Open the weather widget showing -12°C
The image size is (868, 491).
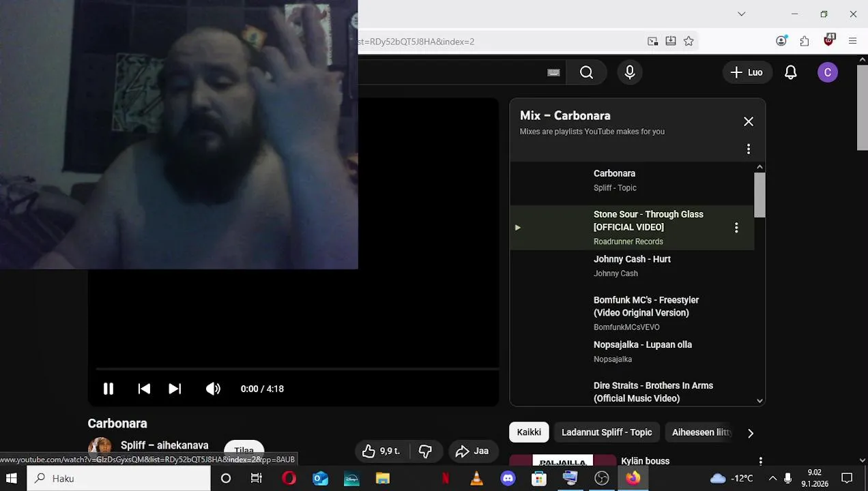tap(732, 478)
